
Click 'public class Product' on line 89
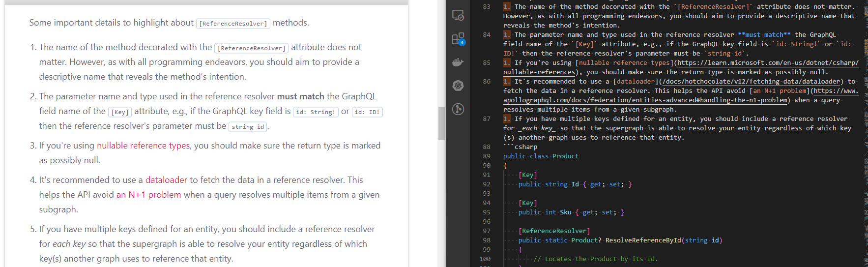pos(541,156)
